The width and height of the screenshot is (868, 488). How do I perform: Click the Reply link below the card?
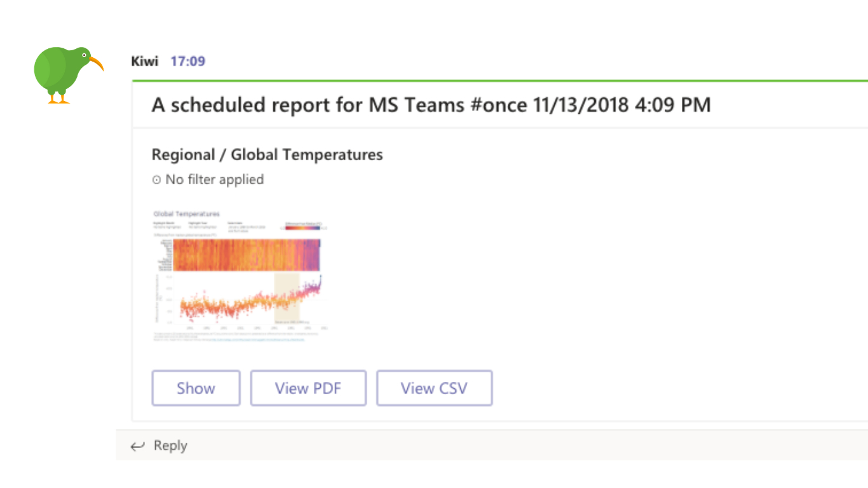pos(170,445)
